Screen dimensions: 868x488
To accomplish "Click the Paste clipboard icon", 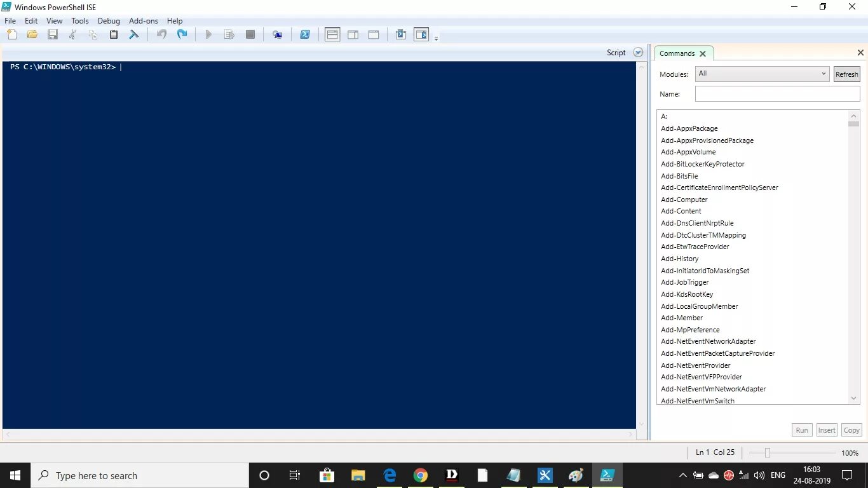I will coord(114,35).
